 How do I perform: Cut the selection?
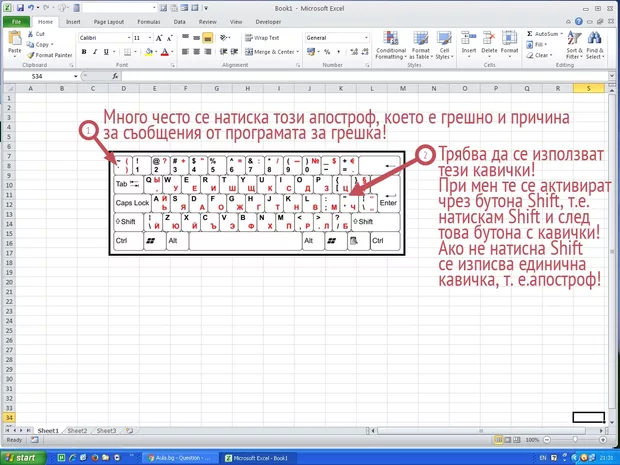click(36, 34)
